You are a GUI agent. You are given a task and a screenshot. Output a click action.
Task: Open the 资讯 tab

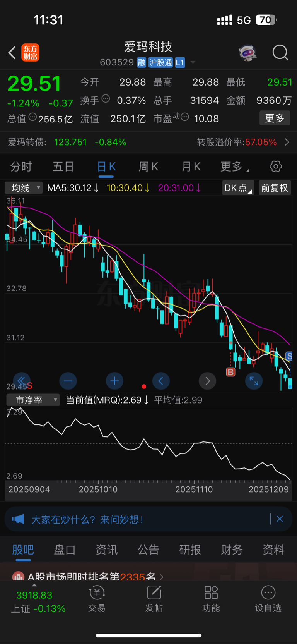(106, 550)
